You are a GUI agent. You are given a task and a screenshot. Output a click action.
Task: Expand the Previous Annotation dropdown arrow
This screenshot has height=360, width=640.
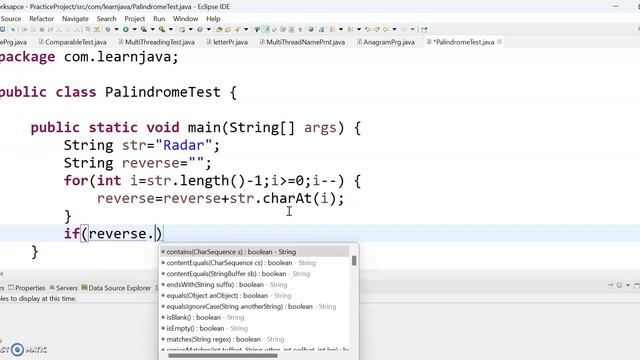point(359,29)
